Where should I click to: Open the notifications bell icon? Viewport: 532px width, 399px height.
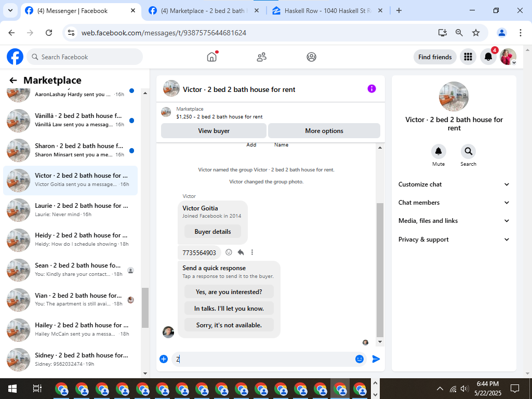coord(488,57)
